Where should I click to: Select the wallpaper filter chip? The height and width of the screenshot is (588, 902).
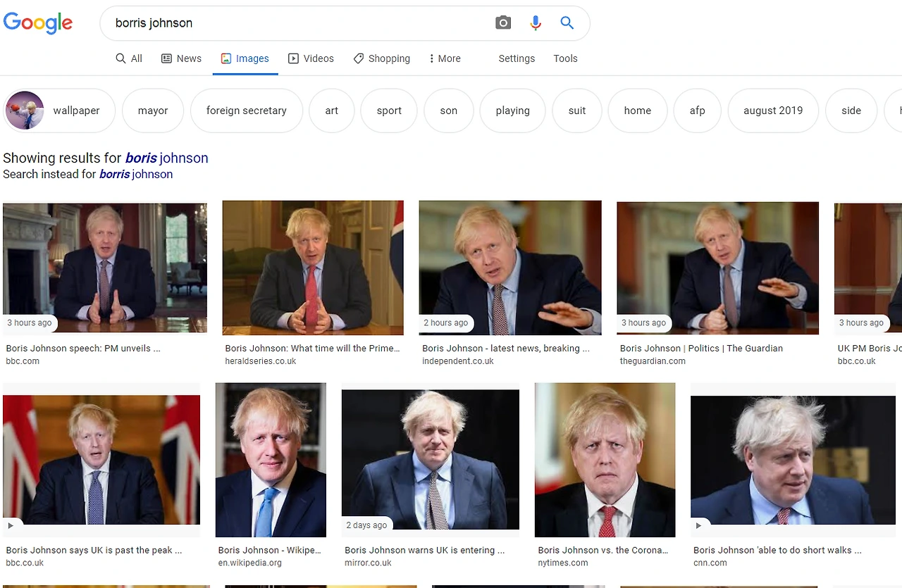(76, 111)
